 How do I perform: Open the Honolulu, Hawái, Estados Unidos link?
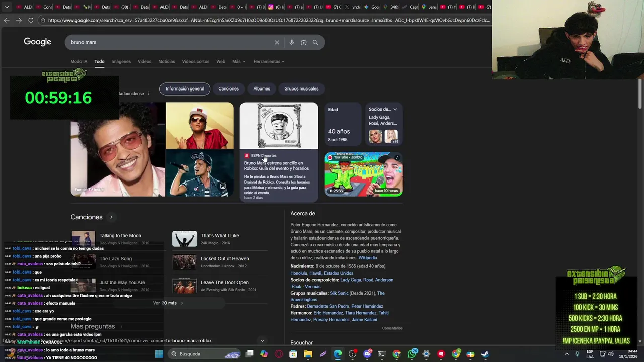pos(322,273)
